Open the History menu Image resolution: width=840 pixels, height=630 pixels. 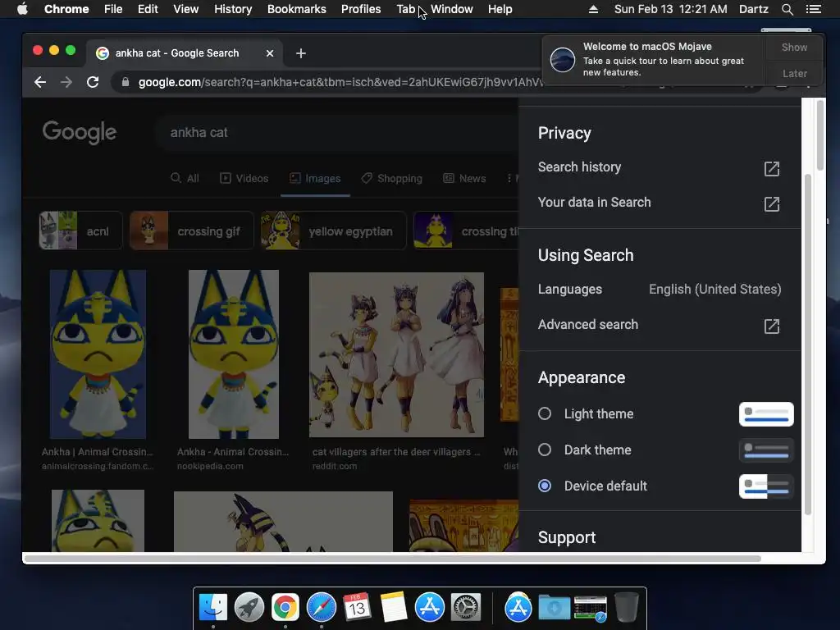pos(233,9)
